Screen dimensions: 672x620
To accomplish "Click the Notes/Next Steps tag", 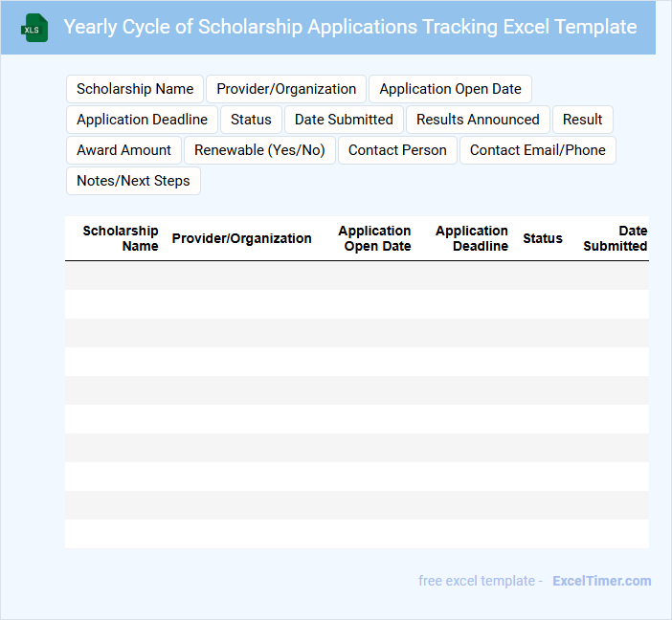I will [x=133, y=181].
